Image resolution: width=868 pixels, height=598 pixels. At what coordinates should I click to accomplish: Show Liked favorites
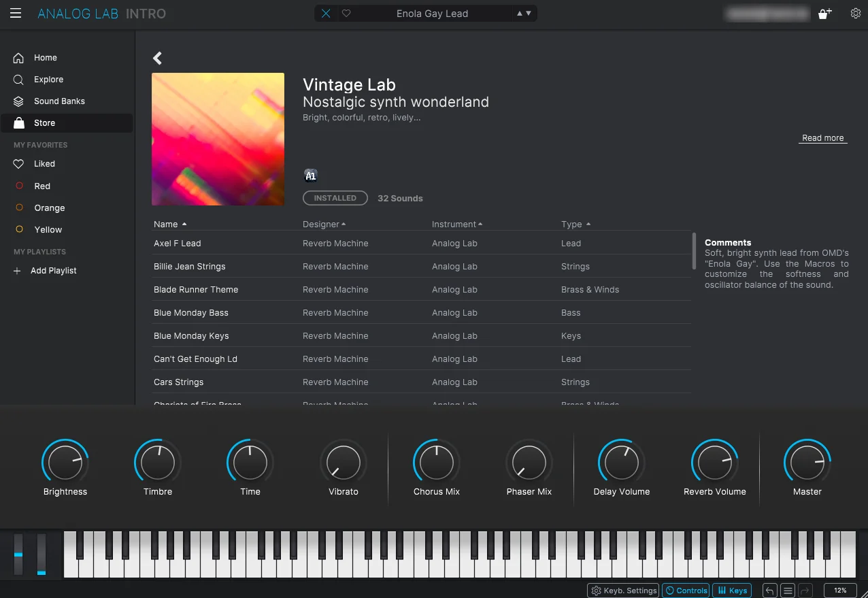pyautogui.click(x=67, y=164)
